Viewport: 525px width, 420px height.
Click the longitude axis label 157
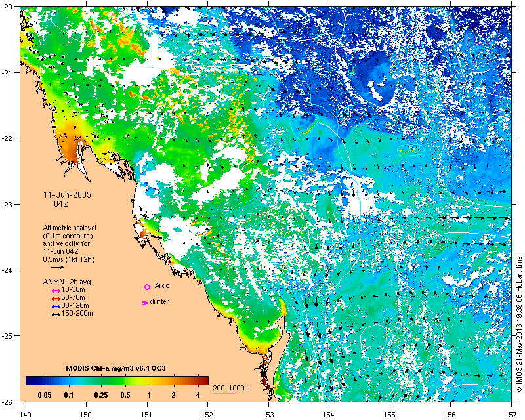[511, 415]
